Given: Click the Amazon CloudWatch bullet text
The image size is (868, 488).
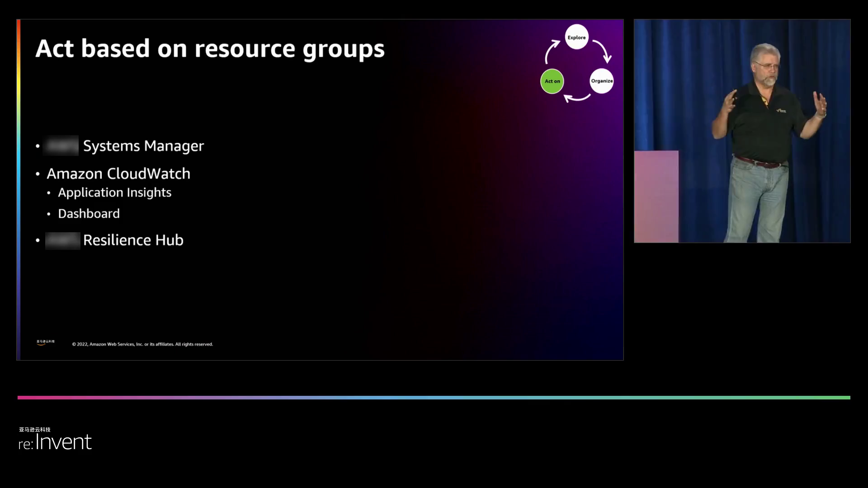Looking at the screenshot, I should 118,174.
